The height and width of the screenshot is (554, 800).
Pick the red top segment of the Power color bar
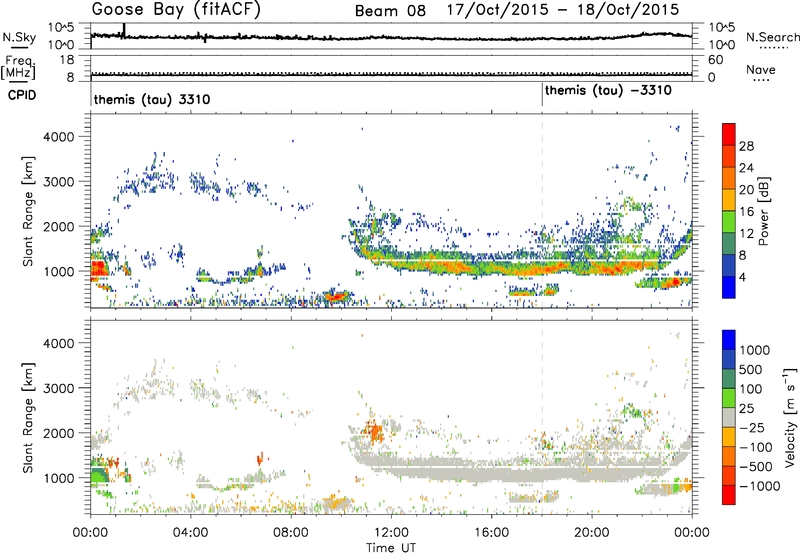click(729, 134)
